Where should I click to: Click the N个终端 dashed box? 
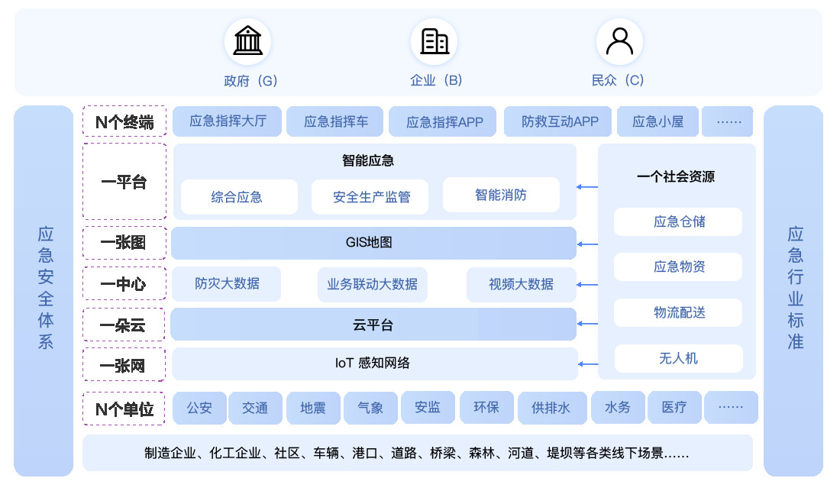point(124,121)
